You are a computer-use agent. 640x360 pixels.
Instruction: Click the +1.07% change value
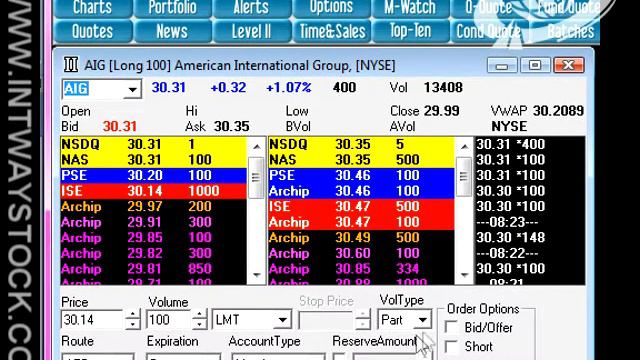click(289, 87)
